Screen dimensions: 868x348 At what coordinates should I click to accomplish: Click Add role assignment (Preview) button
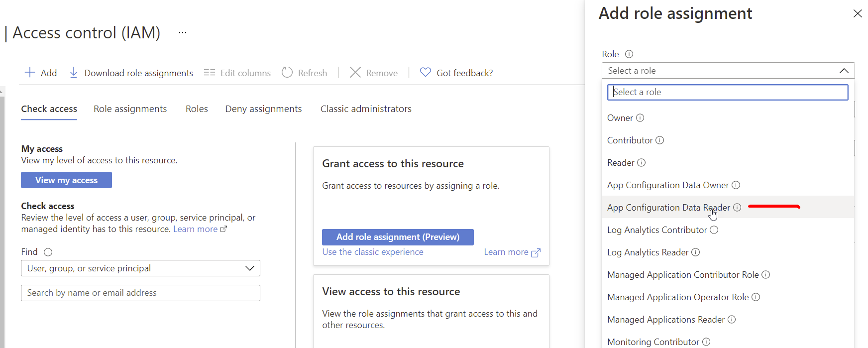click(x=398, y=237)
